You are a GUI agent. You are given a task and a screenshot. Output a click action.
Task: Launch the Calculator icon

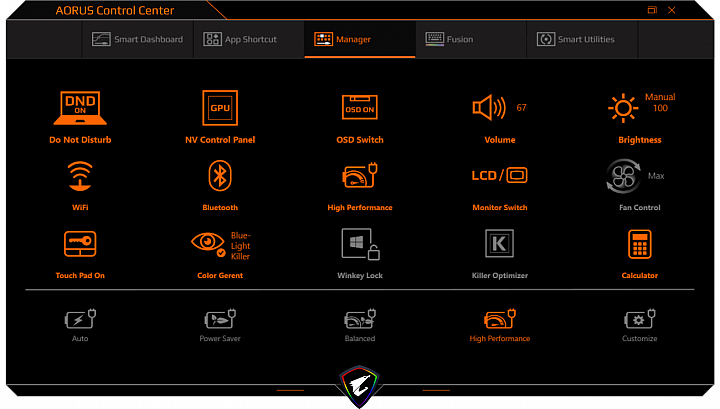pyautogui.click(x=640, y=244)
